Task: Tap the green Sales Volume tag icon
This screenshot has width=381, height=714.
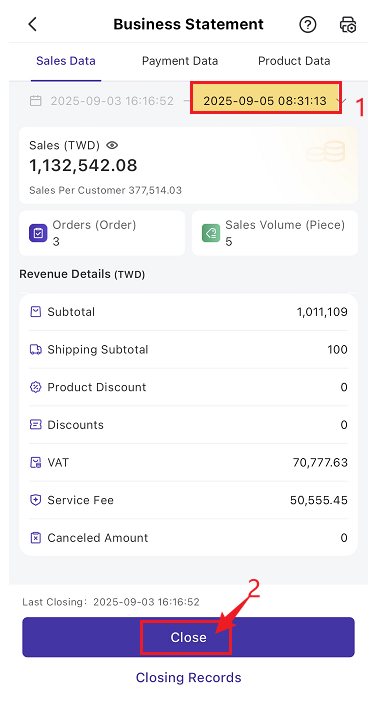Action: pyautogui.click(x=211, y=233)
